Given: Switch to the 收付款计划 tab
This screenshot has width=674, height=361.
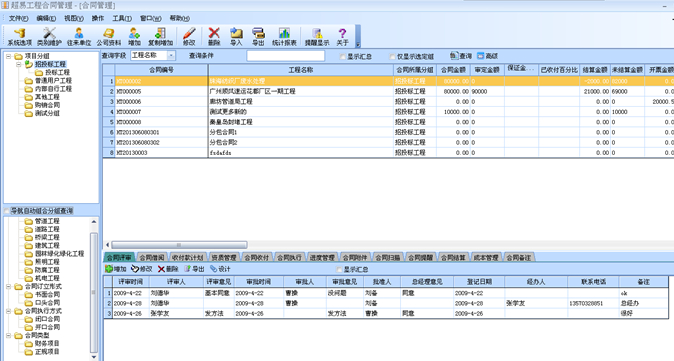Looking at the screenshot, I should point(188,257).
